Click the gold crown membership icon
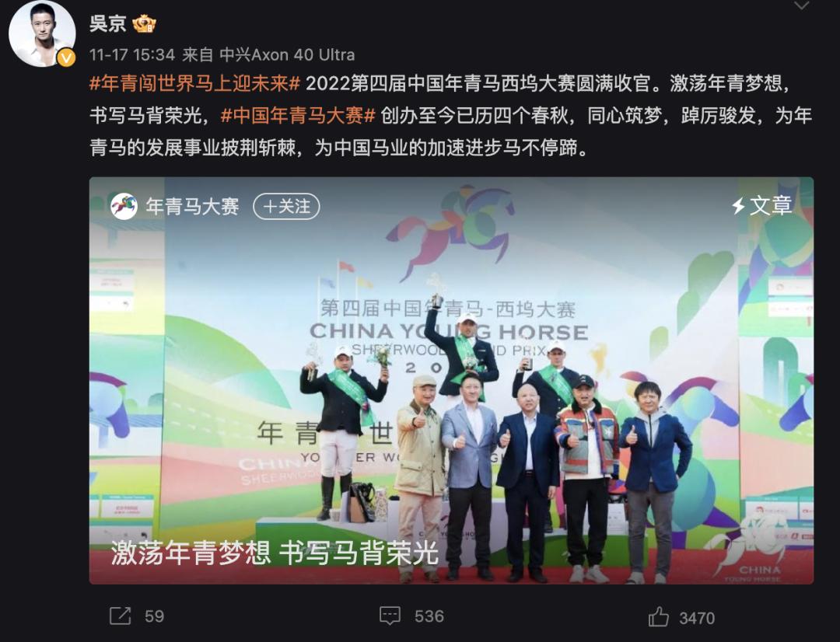The width and height of the screenshot is (840, 642). 144,24
